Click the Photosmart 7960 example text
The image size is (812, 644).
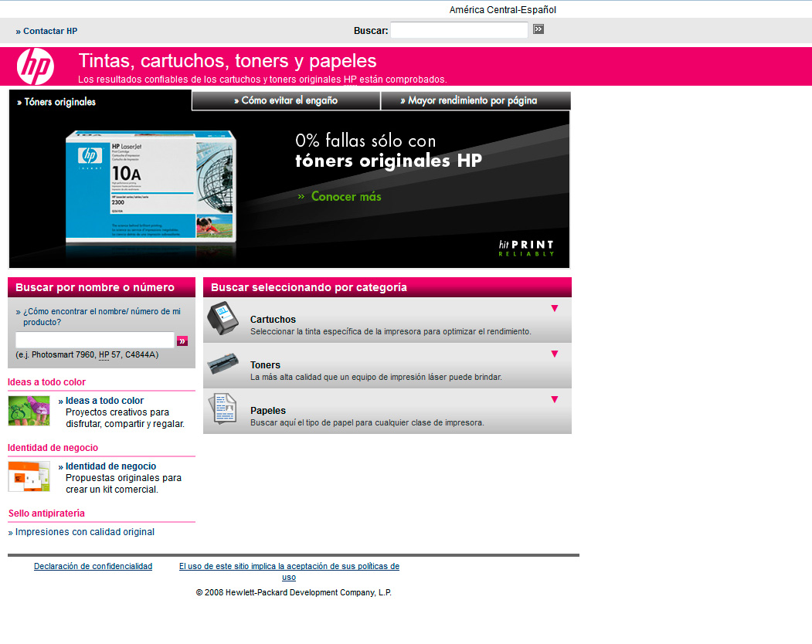87,355
